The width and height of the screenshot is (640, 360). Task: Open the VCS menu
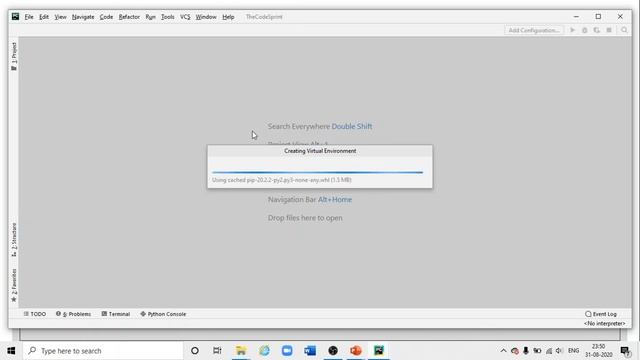click(x=185, y=17)
